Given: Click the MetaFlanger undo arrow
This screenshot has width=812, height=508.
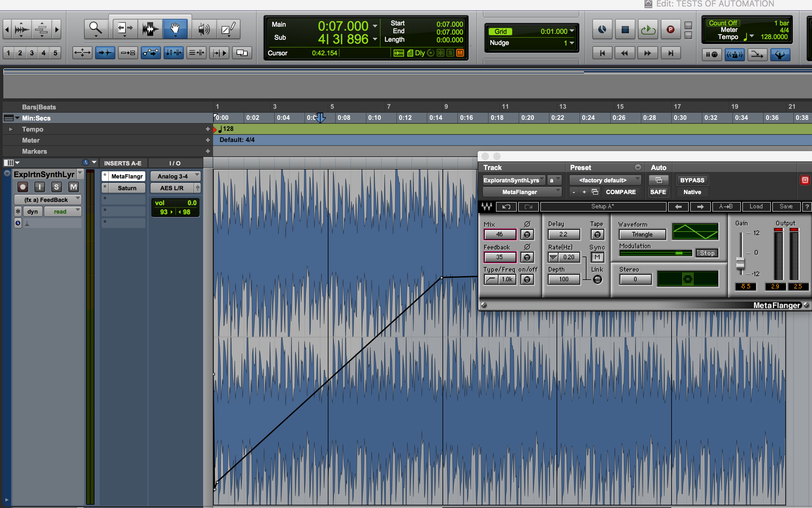Looking at the screenshot, I should [x=506, y=207].
